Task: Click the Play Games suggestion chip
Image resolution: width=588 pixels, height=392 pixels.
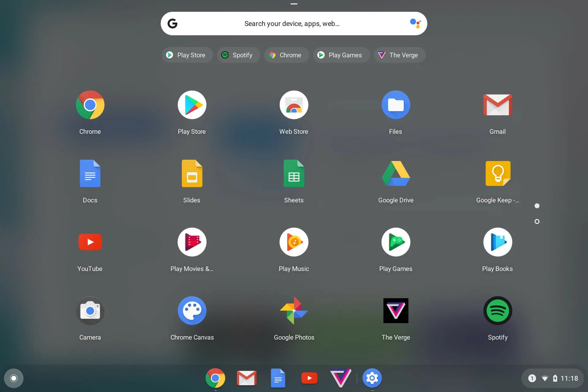Action: [x=341, y=55]
